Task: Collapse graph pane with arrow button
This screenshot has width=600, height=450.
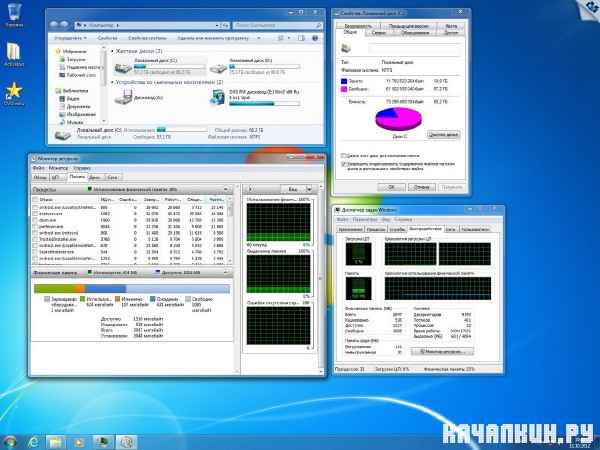Action: (x=250, y=189)
